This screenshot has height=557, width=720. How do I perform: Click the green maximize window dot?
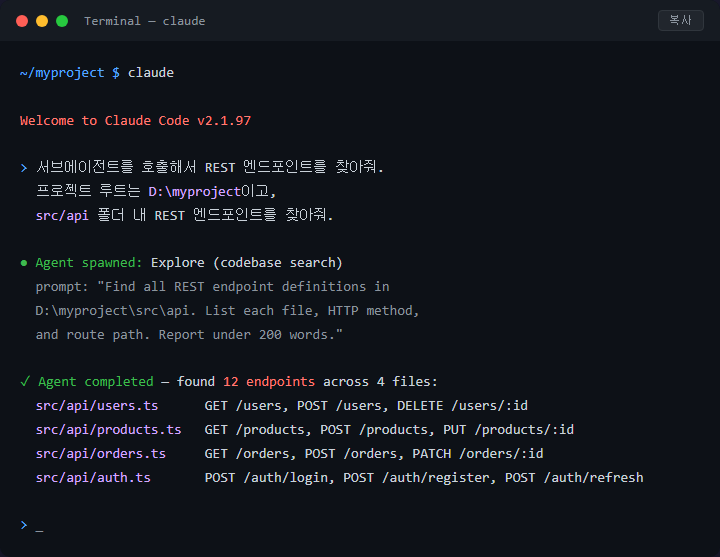pos(62,21)
